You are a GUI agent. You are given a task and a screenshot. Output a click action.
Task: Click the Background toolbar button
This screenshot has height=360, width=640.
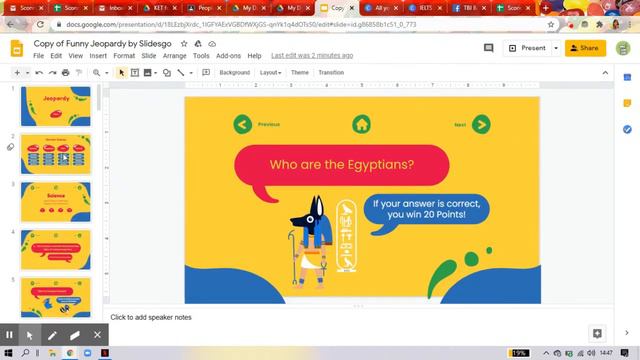(235, 73)
